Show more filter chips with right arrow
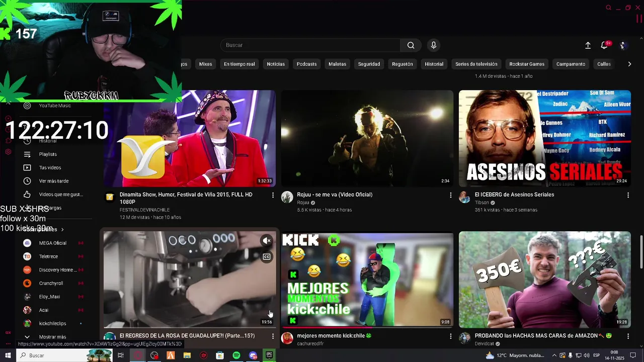Viewport: 644px width, 362px height. point(629,64)
